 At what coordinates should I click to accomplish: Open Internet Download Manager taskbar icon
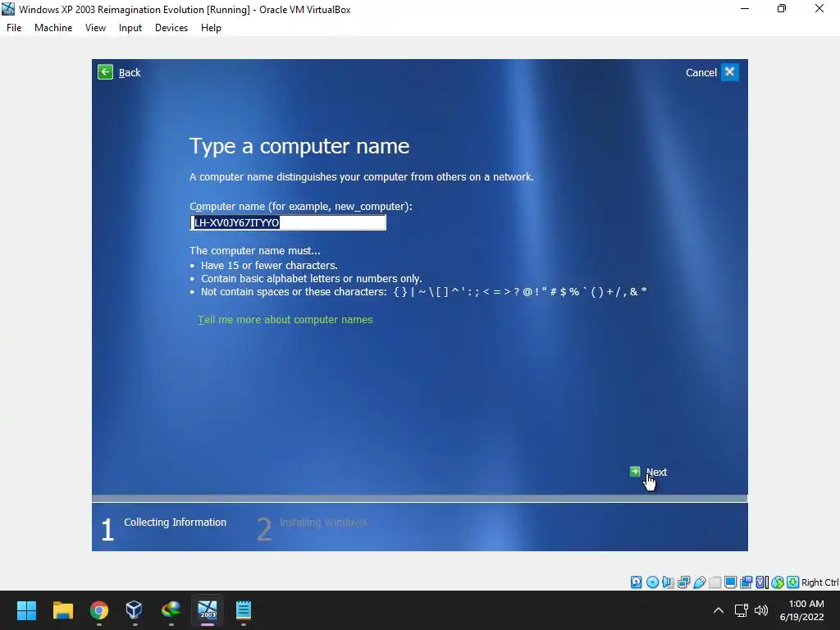point(171,610)
